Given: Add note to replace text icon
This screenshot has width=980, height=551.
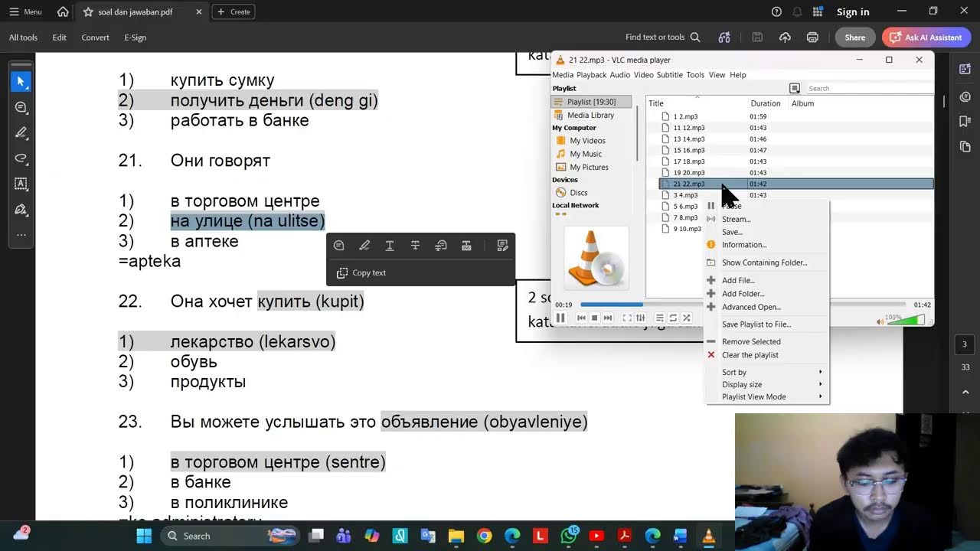Looking at the screenshot, I should (x=441, y=246).
